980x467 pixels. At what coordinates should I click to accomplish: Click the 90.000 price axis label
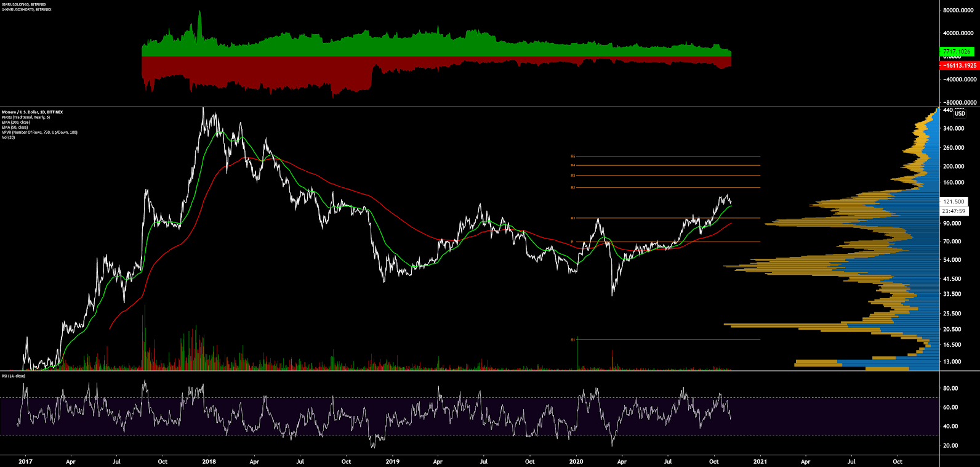point(952,223)
